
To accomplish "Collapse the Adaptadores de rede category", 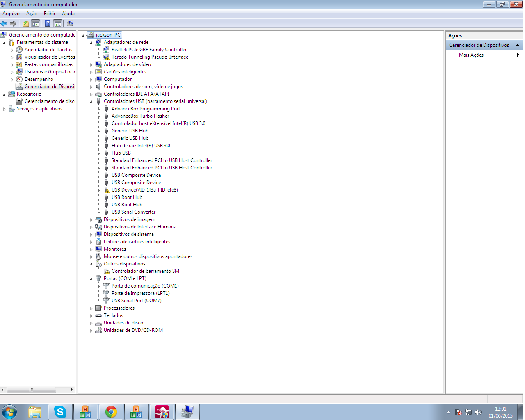I will [x=91, y=43].
